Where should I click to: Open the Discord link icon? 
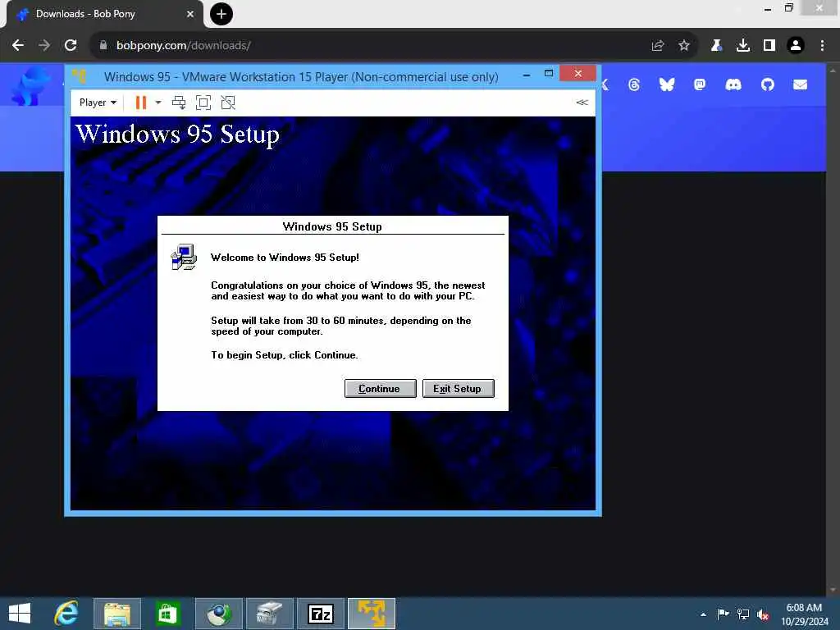click(733, 84)
